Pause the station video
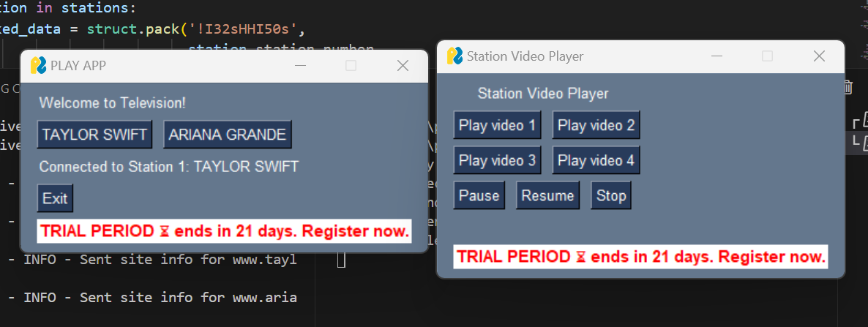868x327 pixels. pos(479,195)
